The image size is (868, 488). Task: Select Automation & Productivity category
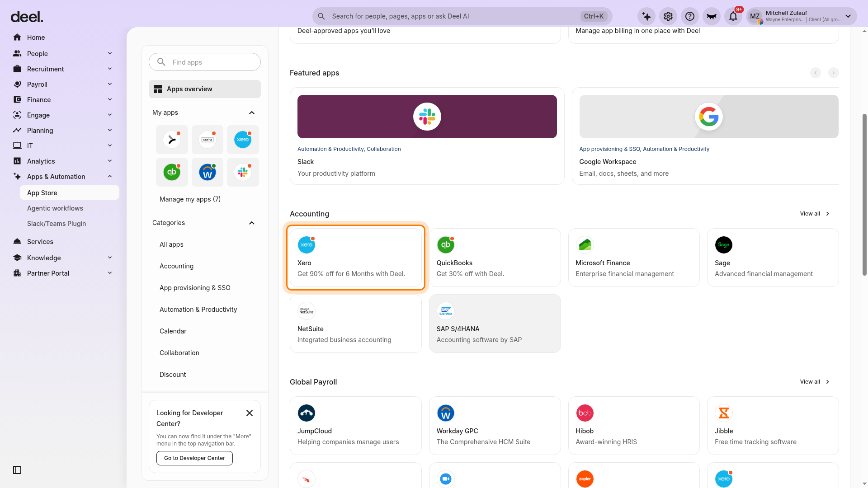pyautogui.click(x=198, y=310)
